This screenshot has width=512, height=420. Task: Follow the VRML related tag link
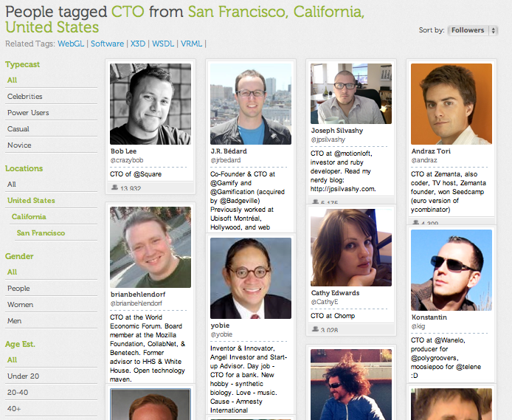(x=191, y=44)
